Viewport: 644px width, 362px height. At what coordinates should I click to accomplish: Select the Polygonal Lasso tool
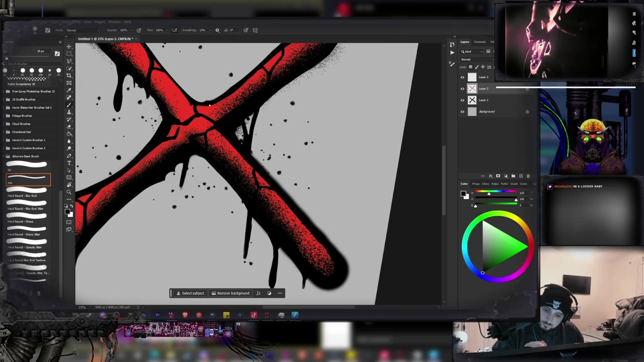tap(69, 61)
